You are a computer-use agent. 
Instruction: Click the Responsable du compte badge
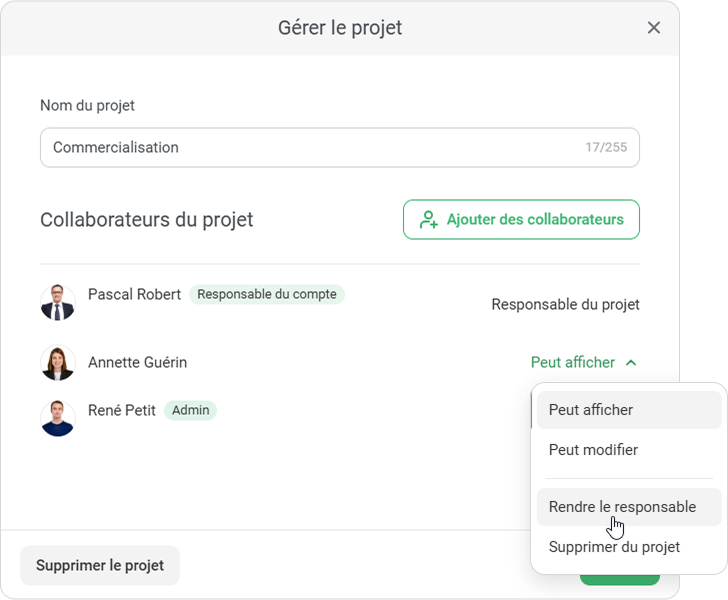pyautogui.click(x=266, y=294)
